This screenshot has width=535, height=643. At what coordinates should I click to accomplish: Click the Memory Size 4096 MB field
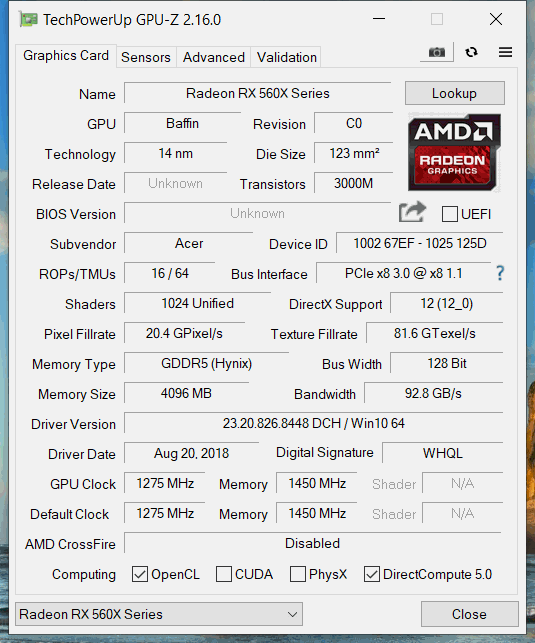pyautogui.click(x=187, y=393)
